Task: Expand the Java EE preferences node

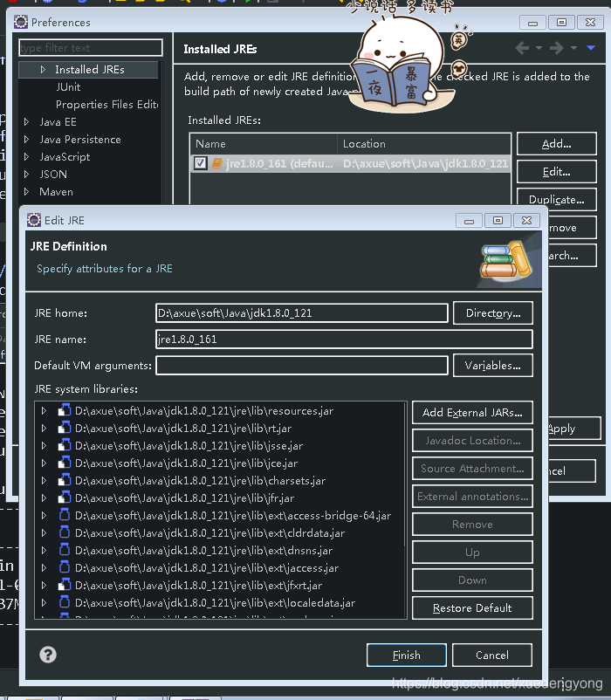Action: pyautogui.click(x=26, y=121)
